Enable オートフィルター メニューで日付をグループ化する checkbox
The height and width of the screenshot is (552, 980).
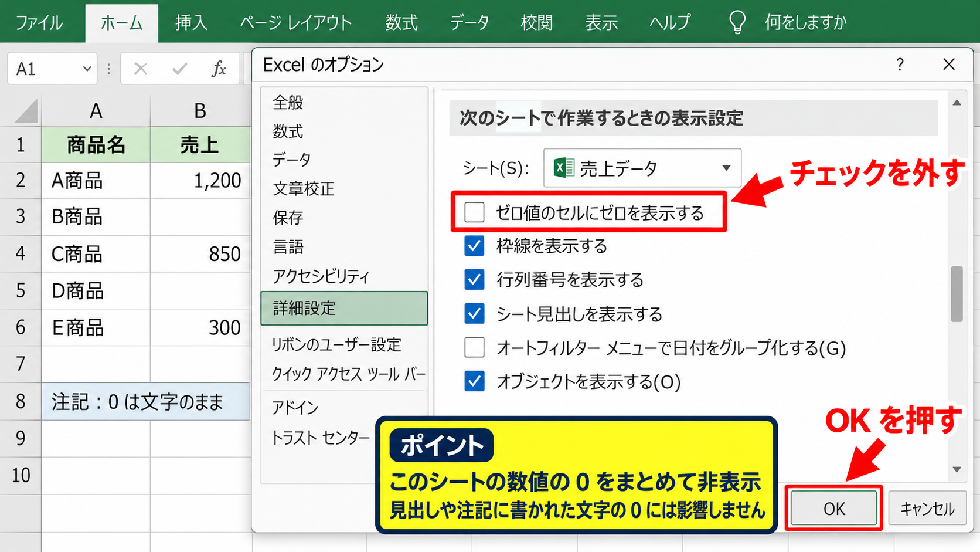pyautogui.click(x=474, y=347)
